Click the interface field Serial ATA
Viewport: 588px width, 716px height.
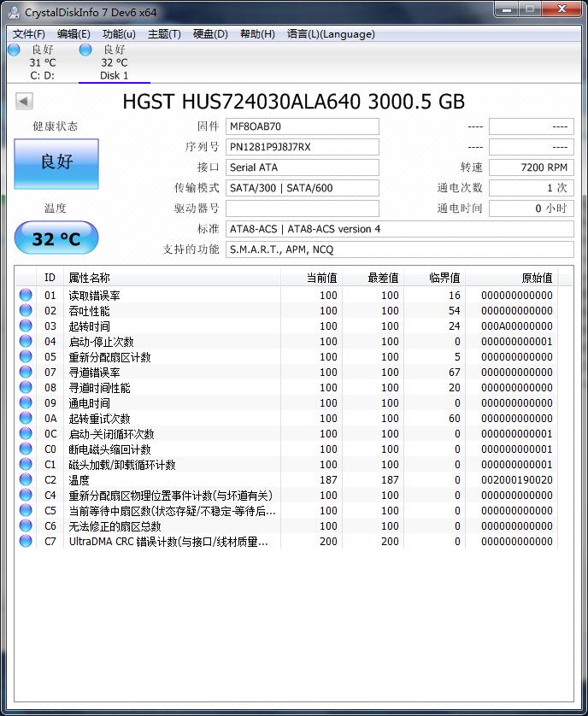coord(302,167)
